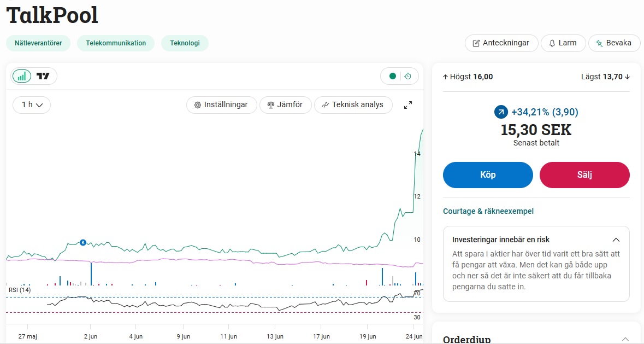The height and width of the screenshot is (344, 644).
Task: Click the 27 maj date label
Action: (x=27, y=336)
